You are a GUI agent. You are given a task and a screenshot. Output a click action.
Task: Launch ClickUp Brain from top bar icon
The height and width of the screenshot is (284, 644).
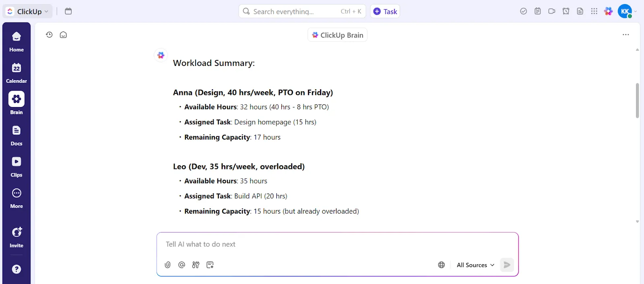pos(609,11)
